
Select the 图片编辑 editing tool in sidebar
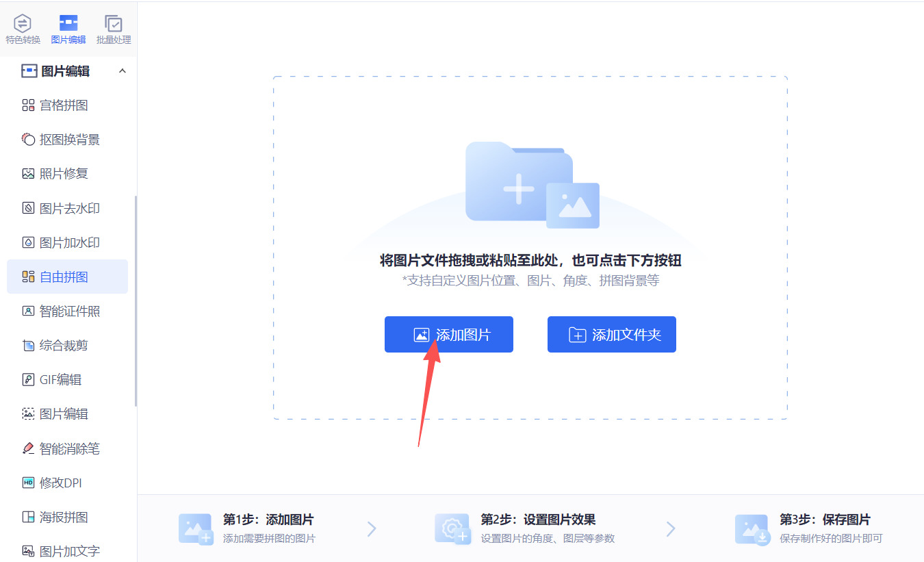[65, 413]
